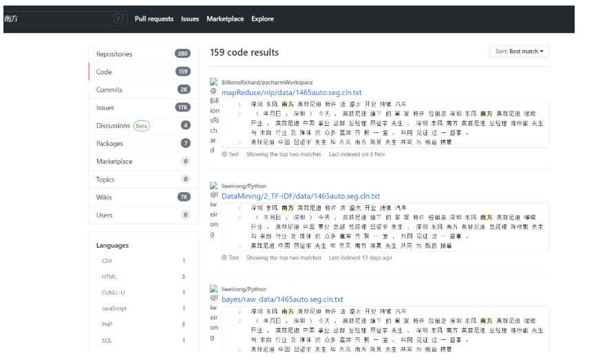
Task: Click "Showing the top two matches" under second result
Action: click(284, 257)
